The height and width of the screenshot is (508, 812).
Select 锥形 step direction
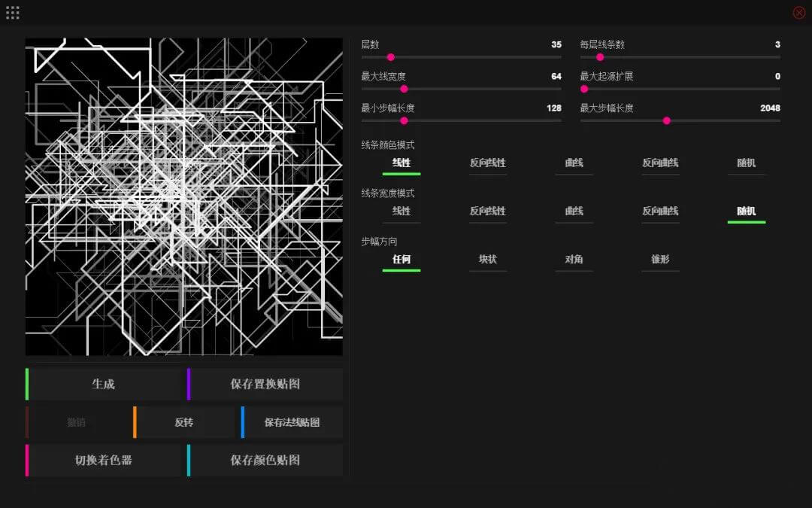tap(660, 260)
